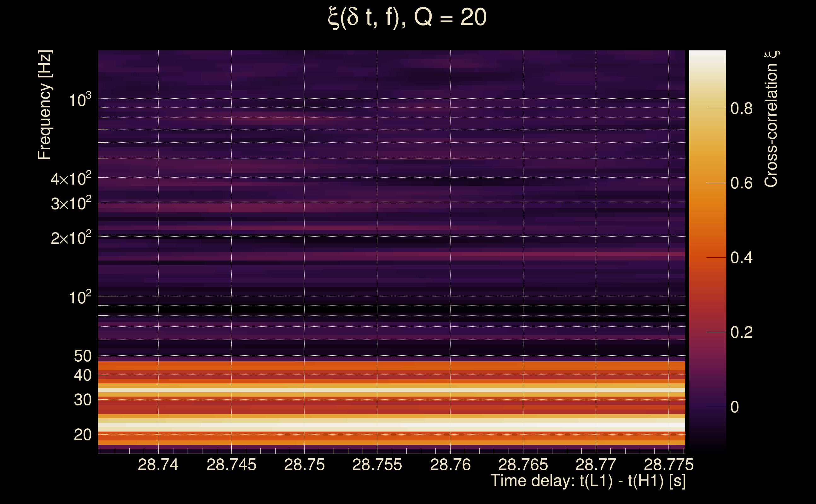The width and height of the screenshot is (816, 504).
Task: Click the 0.8 colorbar tick label
Action: coord(741,108)
